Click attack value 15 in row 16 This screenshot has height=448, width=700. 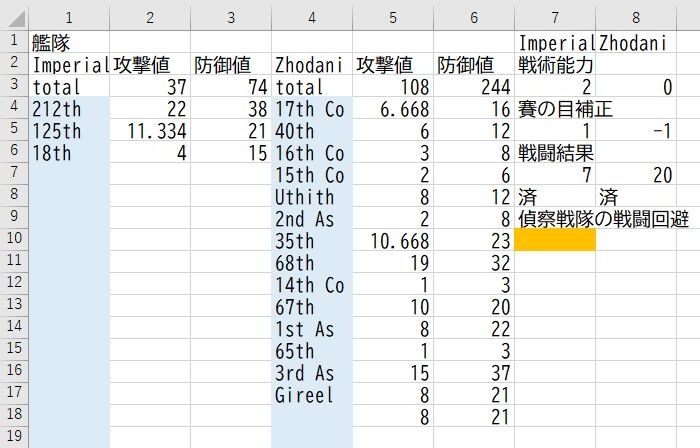pos(393,371)
